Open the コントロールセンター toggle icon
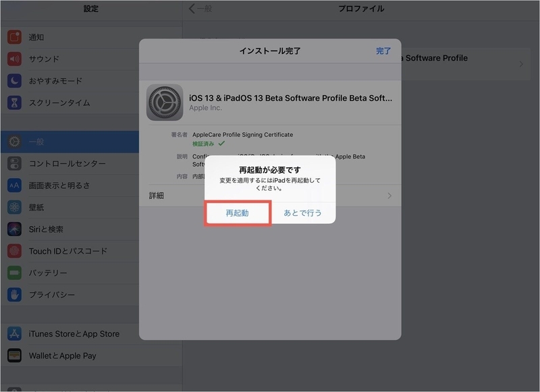 tap(14, 163)
